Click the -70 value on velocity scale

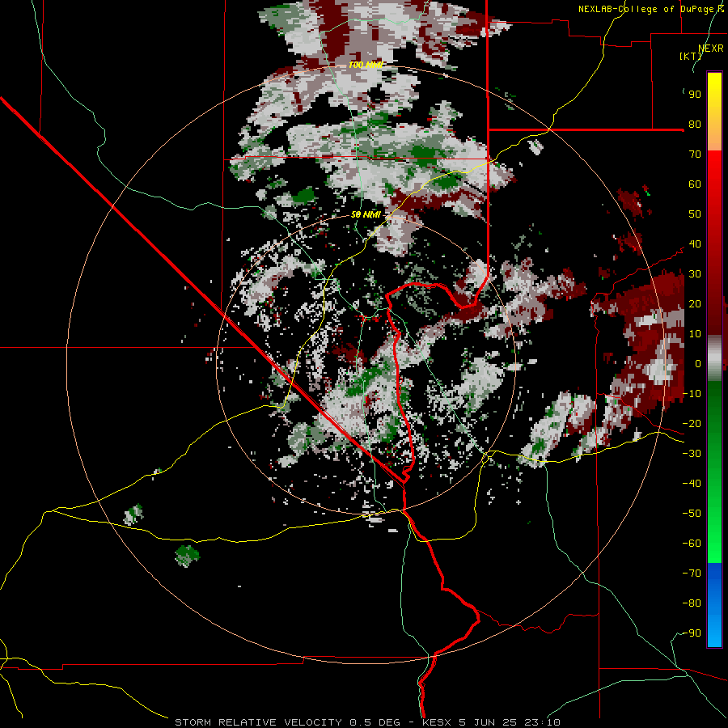692,574
